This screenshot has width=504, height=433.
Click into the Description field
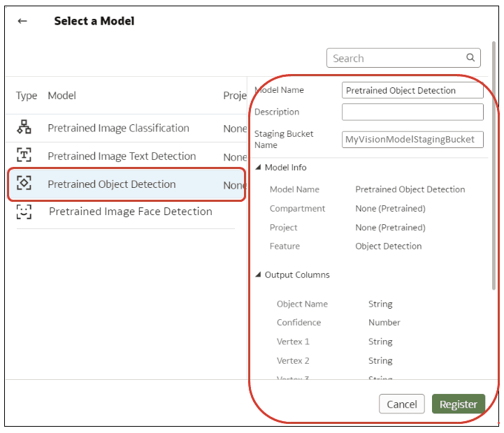coord(412,112)
